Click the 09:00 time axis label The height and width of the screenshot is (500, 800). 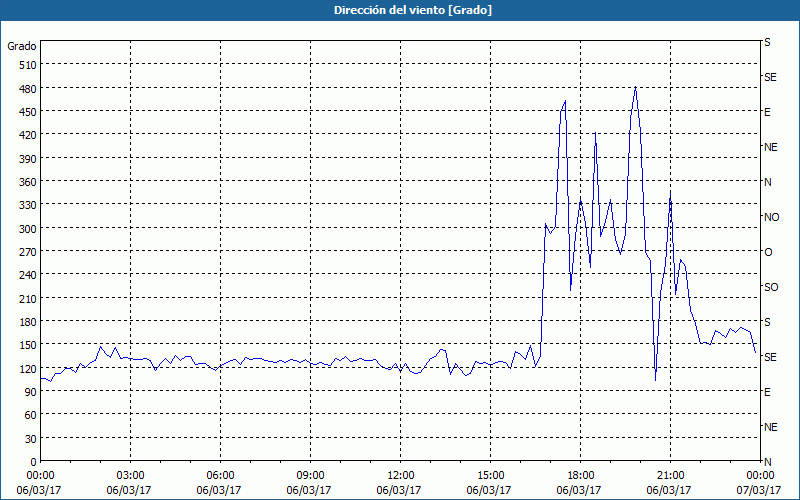click(x=310, y=476)
